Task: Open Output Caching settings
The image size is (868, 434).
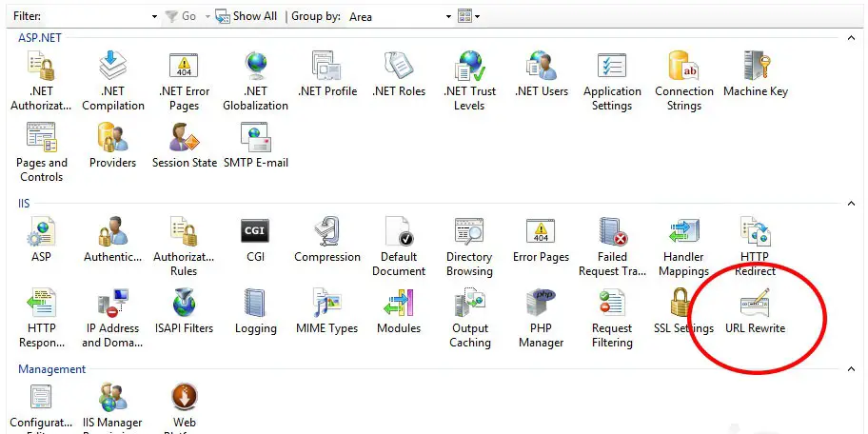Action: tap(469, 318)
